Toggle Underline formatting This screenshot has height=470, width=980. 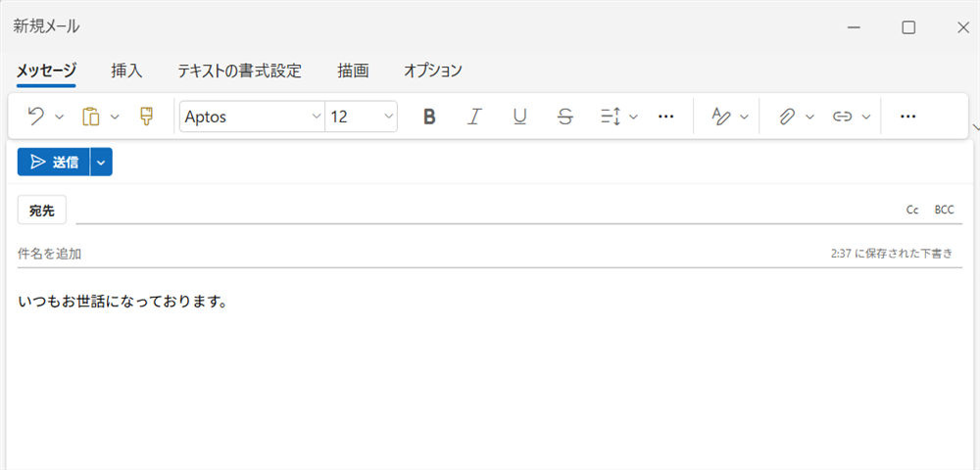point(519,117)
